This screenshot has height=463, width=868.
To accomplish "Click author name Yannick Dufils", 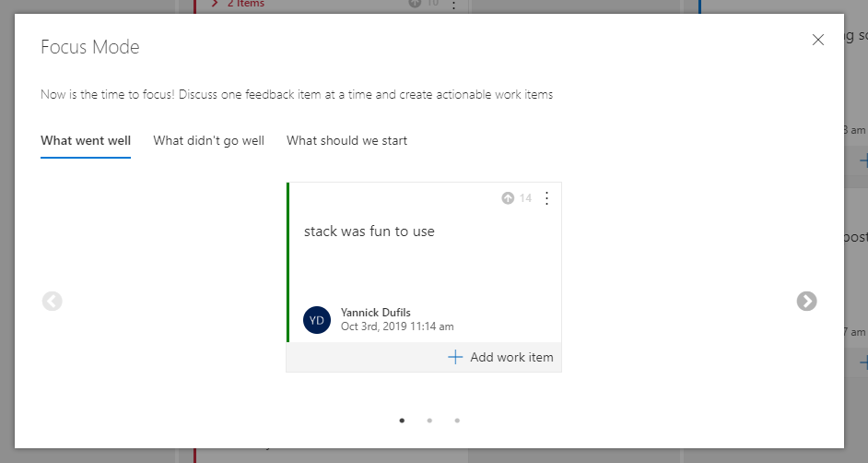I will tap(375, 313).
